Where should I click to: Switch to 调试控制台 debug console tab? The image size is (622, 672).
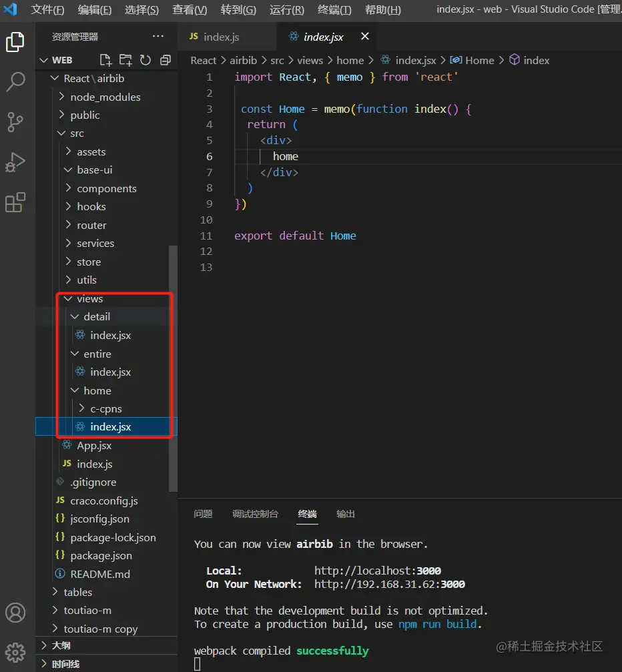click(255, 514)
